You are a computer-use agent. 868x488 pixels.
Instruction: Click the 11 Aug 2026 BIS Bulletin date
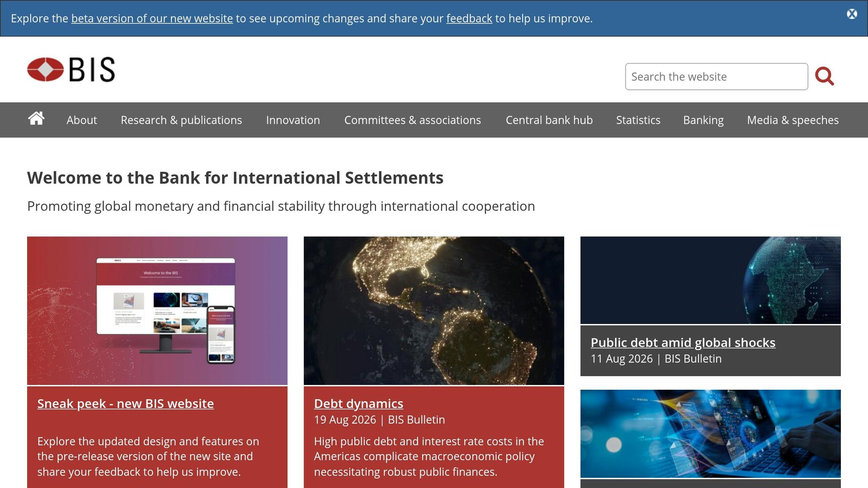(x=656, y=359)
